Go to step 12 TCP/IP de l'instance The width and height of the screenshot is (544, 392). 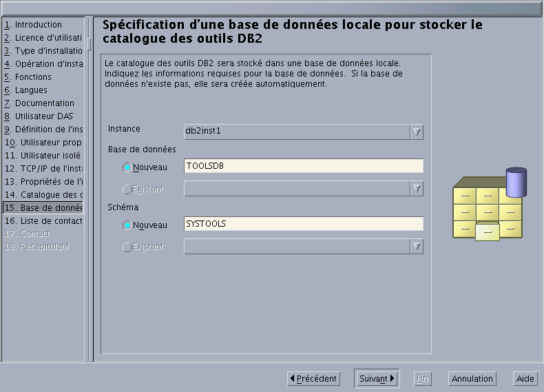(43, 169)
